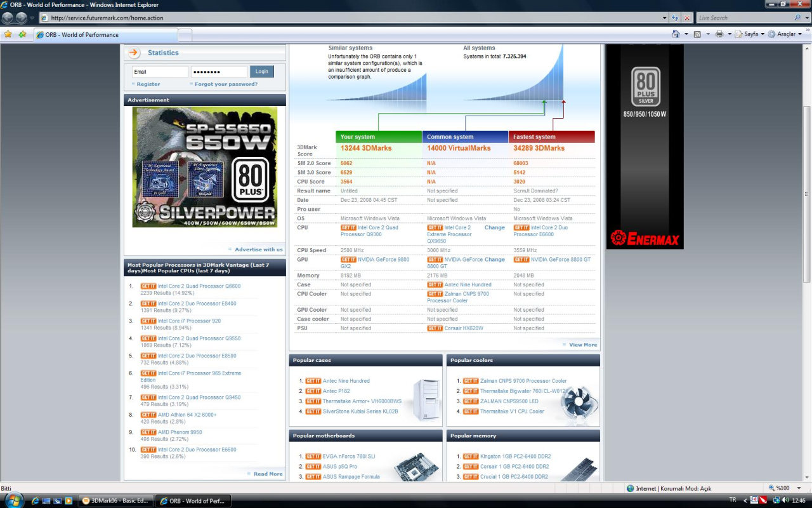The width and height of the screenshot is (812, 508).
Task: Click the Add to Favorites icon
Action: click(x=22, y=34)
